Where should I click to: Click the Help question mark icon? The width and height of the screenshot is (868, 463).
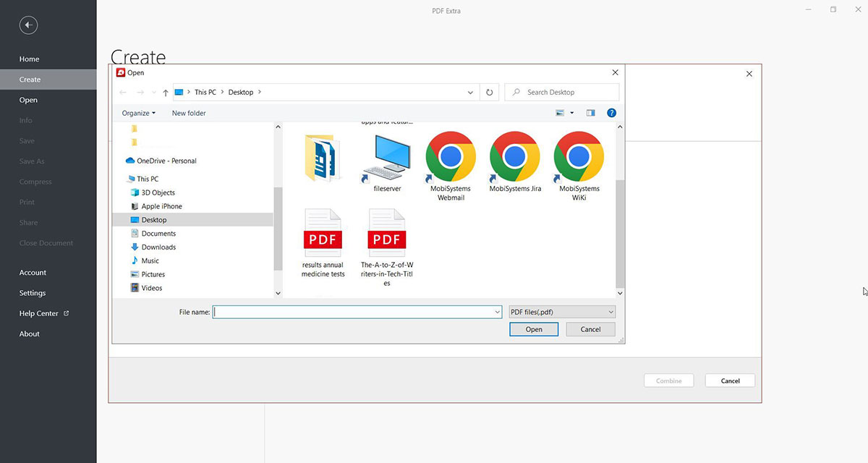point(611,113)
